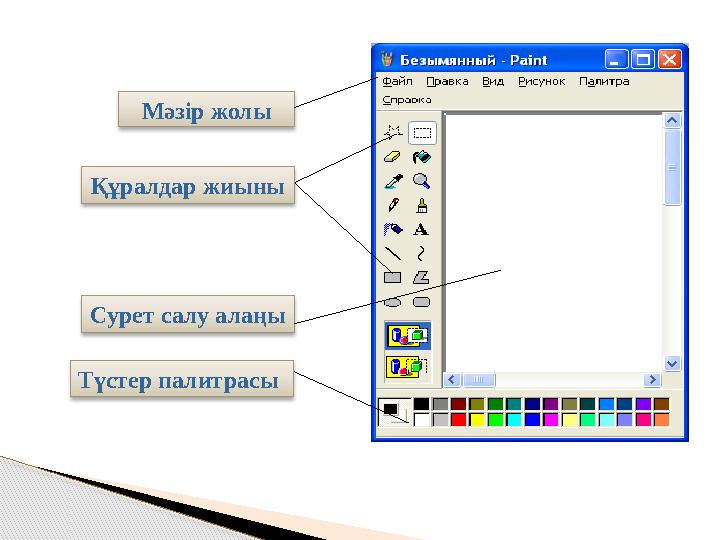Click the vertical scrollbar up arrow
The height and width of the screenshot is (540, 720).
pos(672,121)
